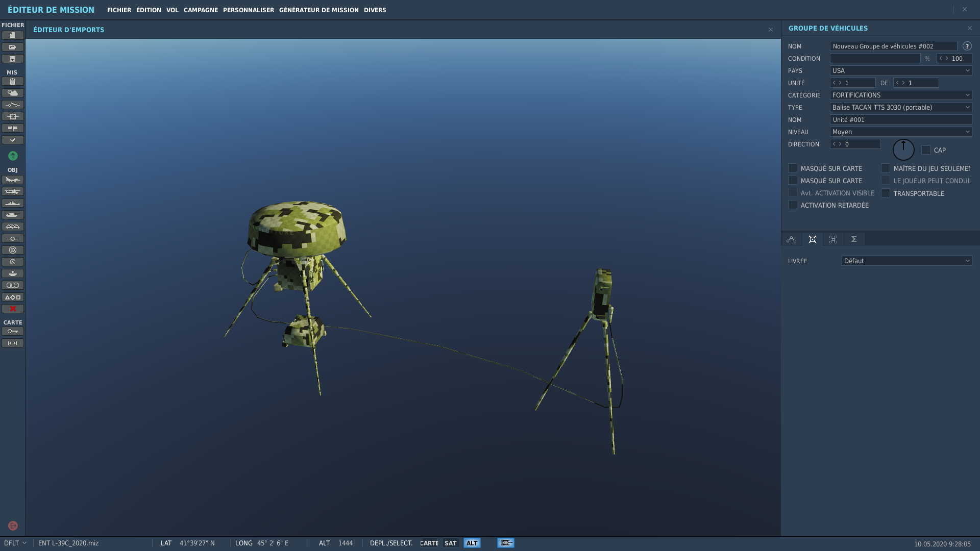Open the CATÉGORIE dropdown
This screenshot has height=551, width=980.
pyautogui.click(x=901, y=95)
